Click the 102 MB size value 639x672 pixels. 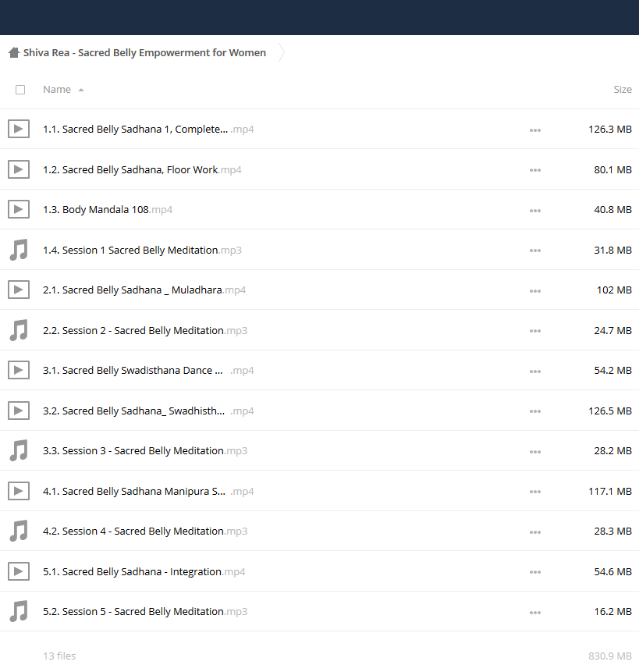[x=614, y=290]
